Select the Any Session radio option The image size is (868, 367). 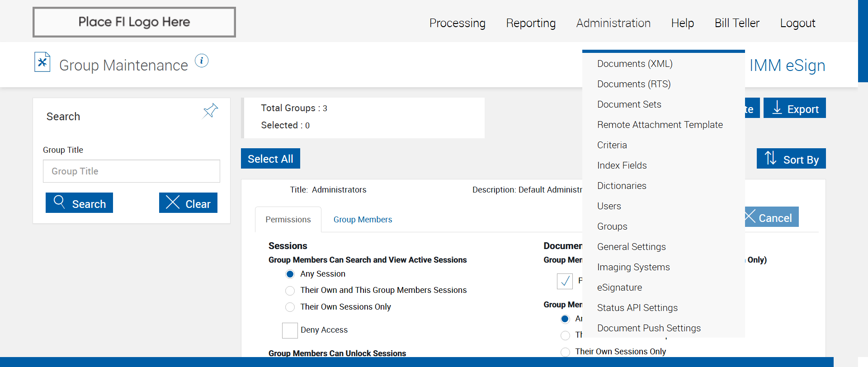click(x=290, y=274)
